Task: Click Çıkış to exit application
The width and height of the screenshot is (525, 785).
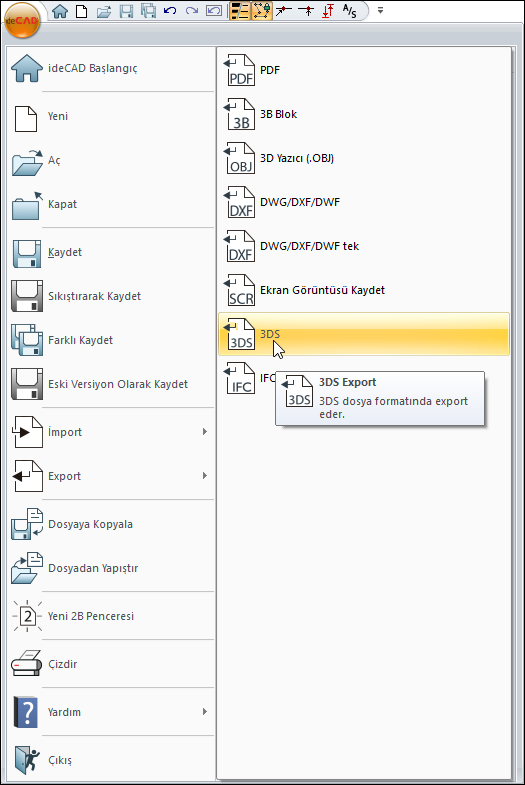Action: click(111, 760)
